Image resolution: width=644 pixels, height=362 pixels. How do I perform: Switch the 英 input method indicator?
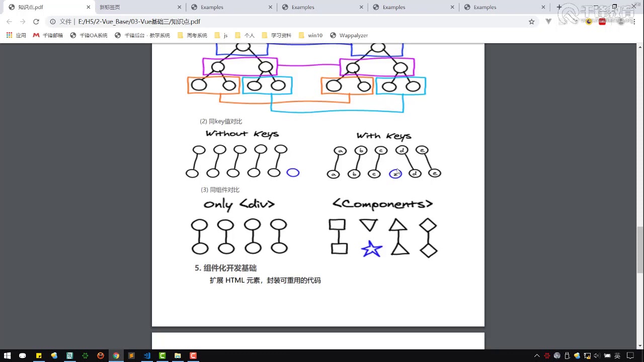click(617, 355)
